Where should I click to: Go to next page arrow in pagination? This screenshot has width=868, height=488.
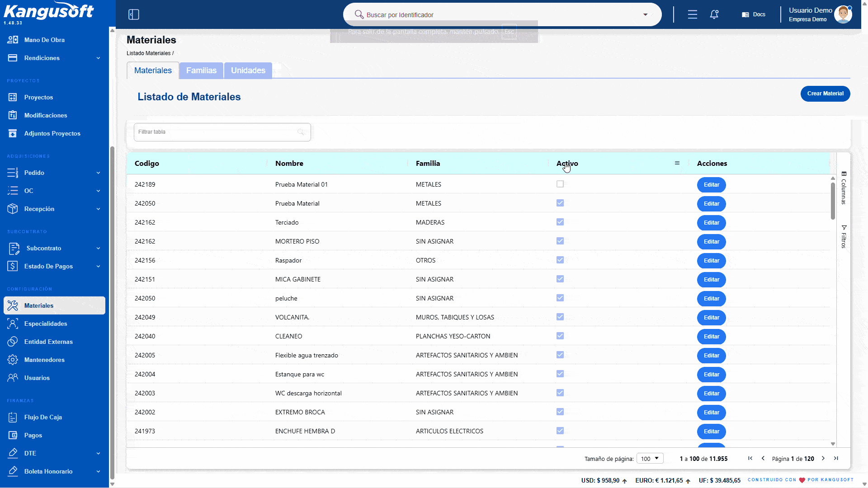click(x=823, y=458)
